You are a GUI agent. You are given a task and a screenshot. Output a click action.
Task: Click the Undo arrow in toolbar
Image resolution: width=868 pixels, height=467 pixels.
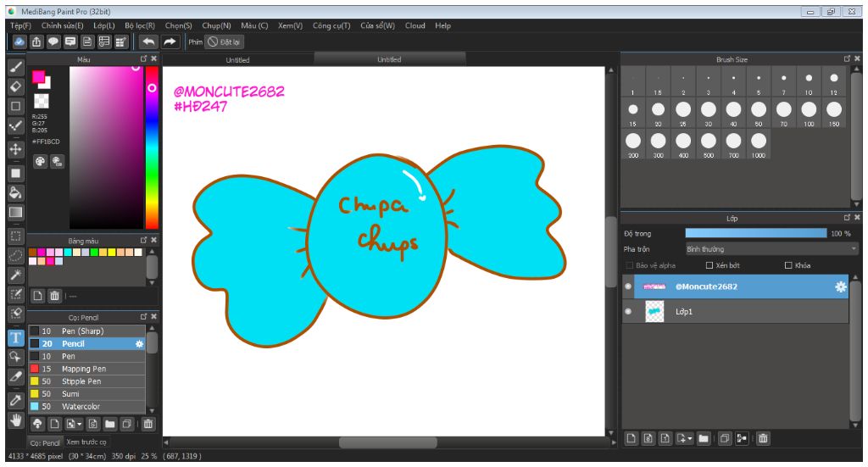[x=147, y=42]
